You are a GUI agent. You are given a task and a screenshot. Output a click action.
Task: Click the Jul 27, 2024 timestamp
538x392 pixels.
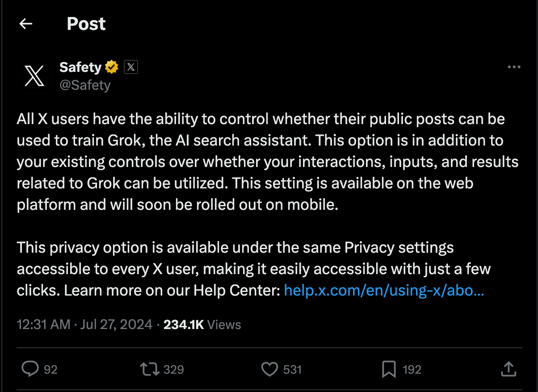click(x=116, y=325)
